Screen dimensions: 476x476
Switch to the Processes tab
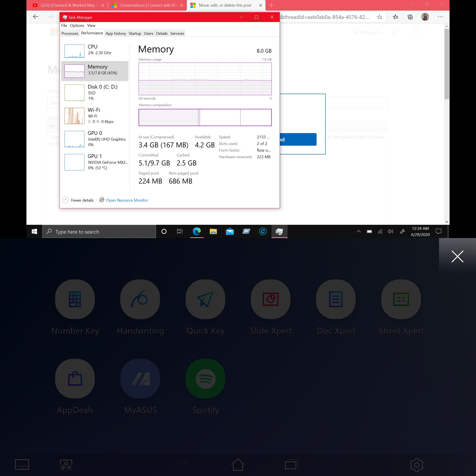coord(70,33)
